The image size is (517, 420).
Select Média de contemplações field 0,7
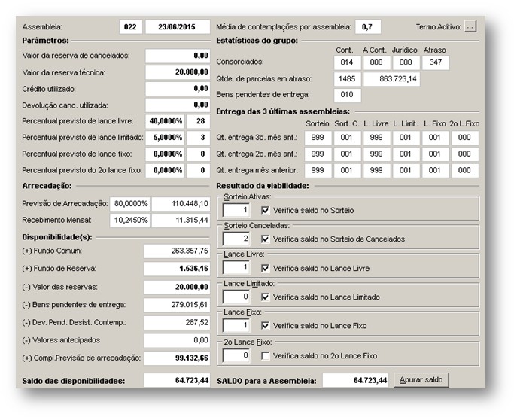tap(368, 26)
